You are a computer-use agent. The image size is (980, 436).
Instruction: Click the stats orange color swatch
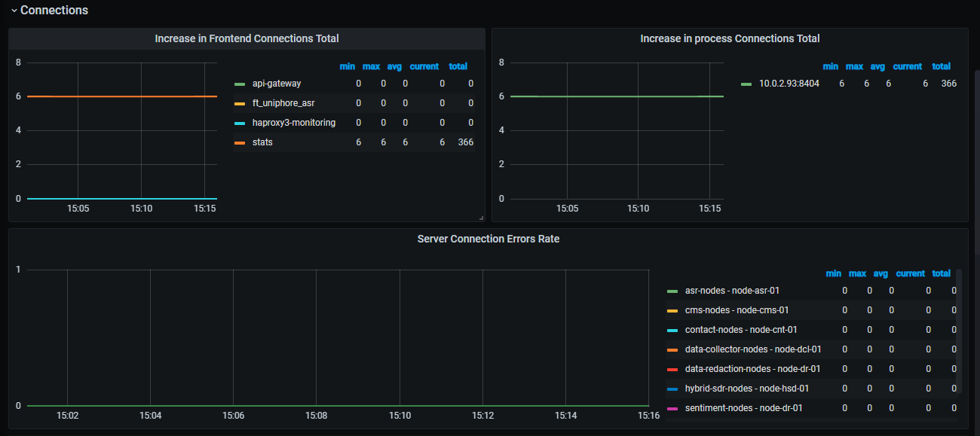pyautogui.click(x=240, y=142)
